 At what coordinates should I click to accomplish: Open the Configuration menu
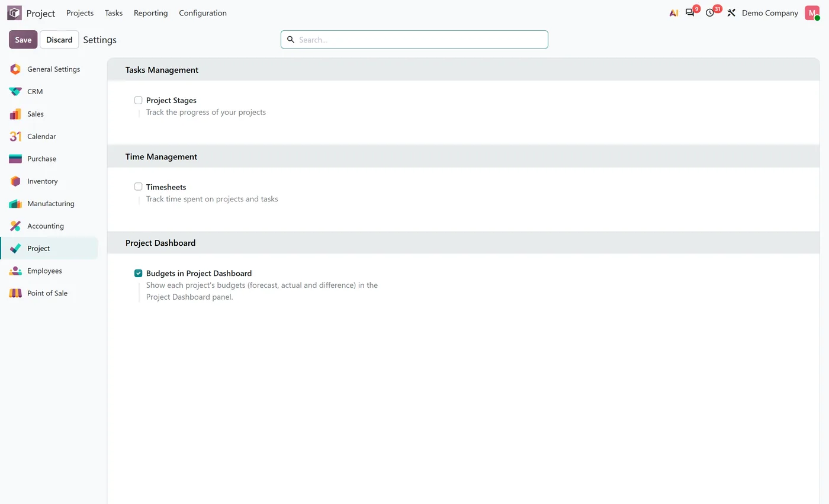pos(203,13)
